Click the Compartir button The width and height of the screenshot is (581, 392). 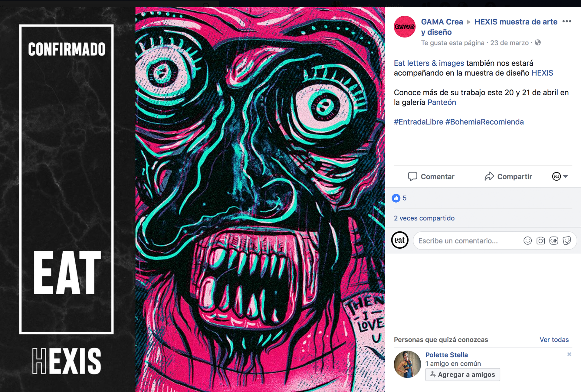point(508,177)
